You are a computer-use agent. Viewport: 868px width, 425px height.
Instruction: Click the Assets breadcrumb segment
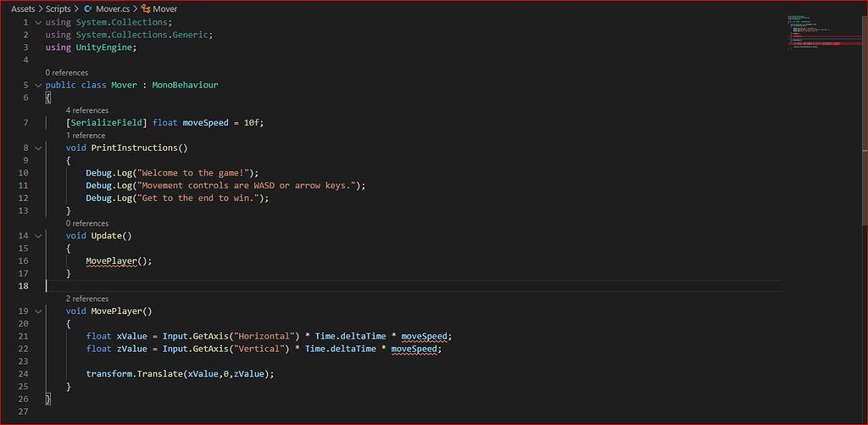pos(23,8)
